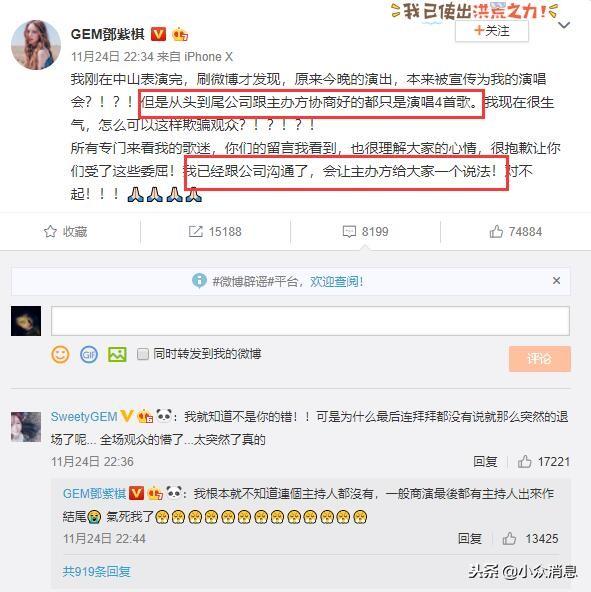591x592 pixels.
Task: Click the repost icon showing 15188
Action: click(196, 231)
